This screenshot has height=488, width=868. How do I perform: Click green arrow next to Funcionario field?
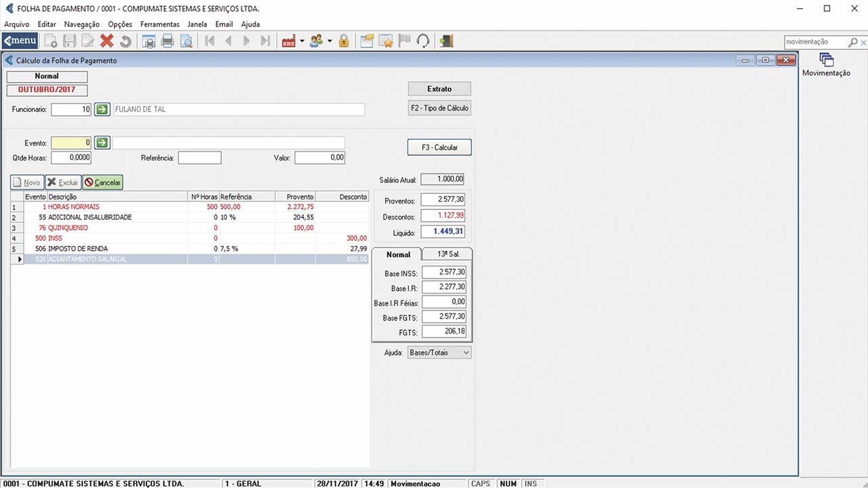(x=102, y=109)
